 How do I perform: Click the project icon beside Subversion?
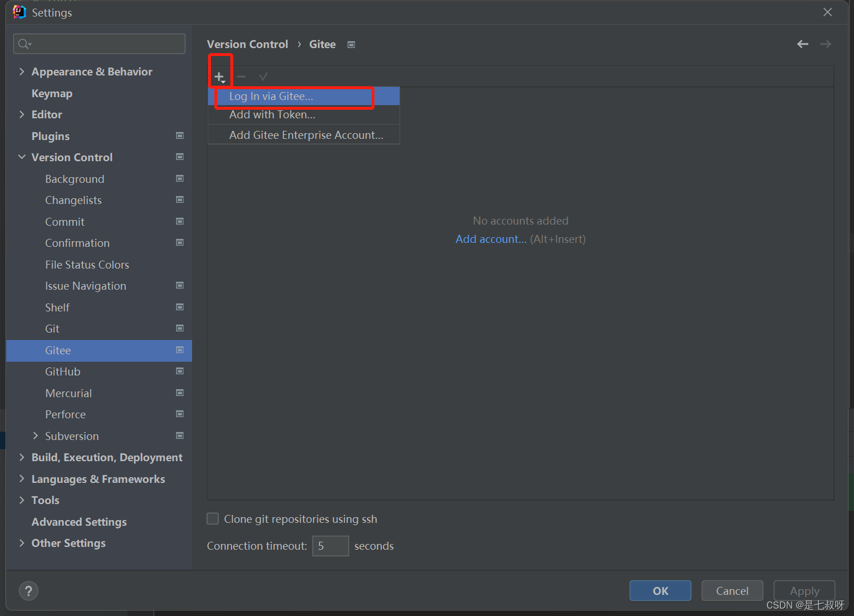[x=180, y=435]
